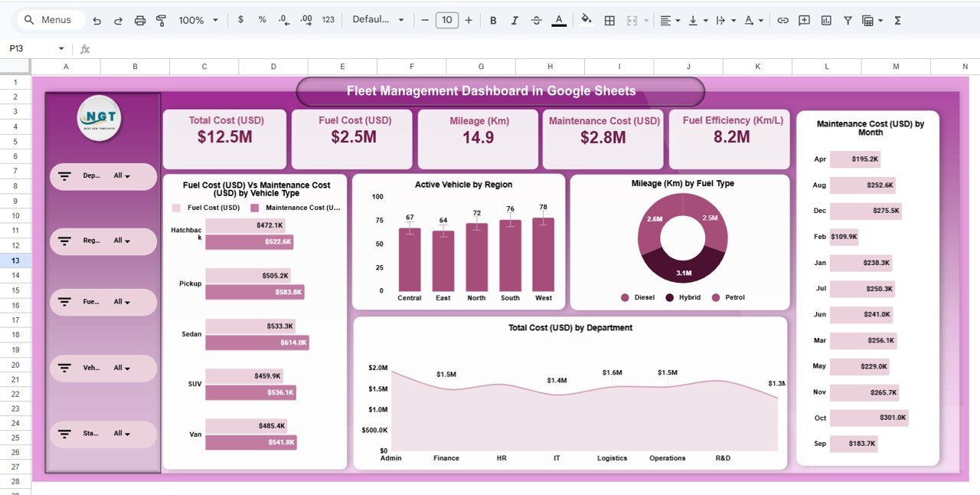Viewport: 980px width, 495px height.
Task: Insert a chart from the toolbar
Action: [826, 20]
